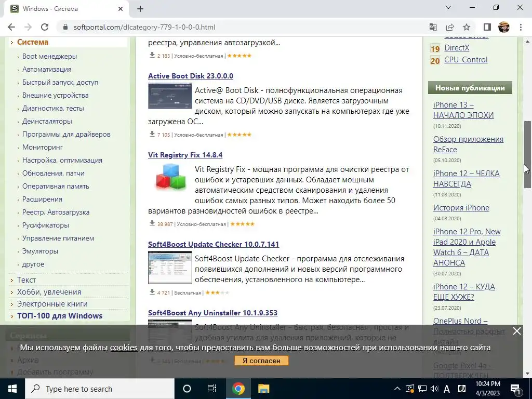The width and height of the screenshot is (532, 399).
Task: Click the Я согласен button
Action: coord(261,361)
